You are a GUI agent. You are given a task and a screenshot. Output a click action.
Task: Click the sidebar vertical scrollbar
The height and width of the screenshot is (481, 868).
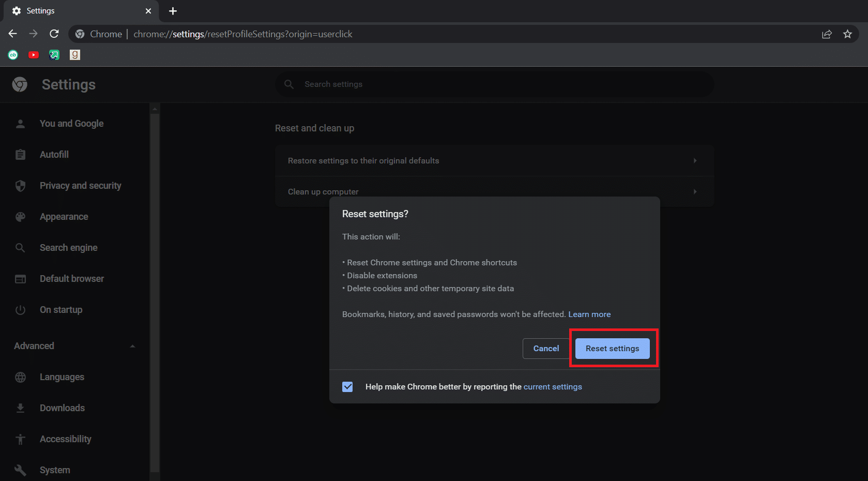154,292
